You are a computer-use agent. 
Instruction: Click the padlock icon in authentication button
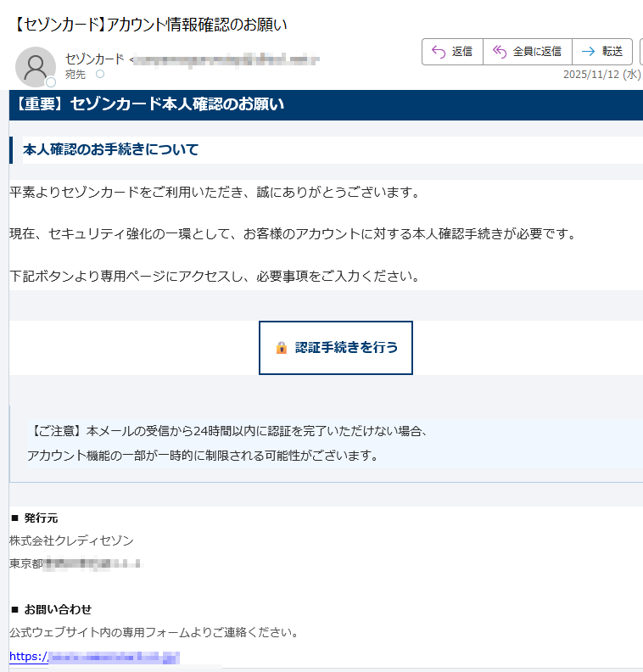click(282, 348)
